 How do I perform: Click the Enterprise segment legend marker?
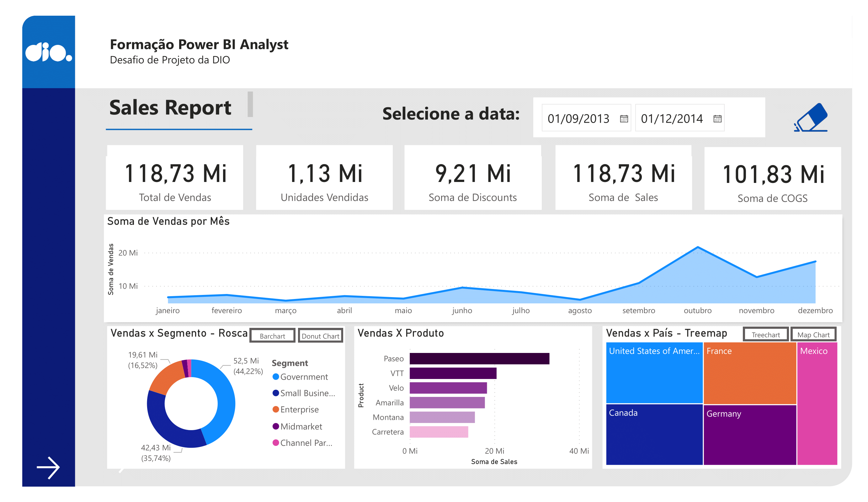[x=275, y=409]
